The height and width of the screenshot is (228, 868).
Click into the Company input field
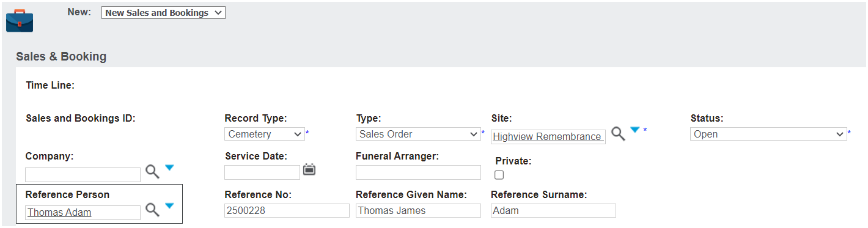coord(83,175)
